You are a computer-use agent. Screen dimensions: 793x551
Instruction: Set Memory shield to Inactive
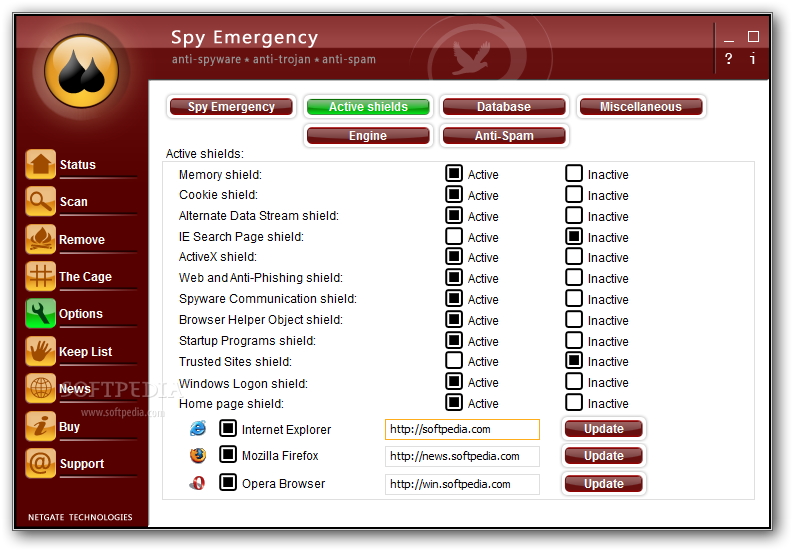(x=574, y=174)
